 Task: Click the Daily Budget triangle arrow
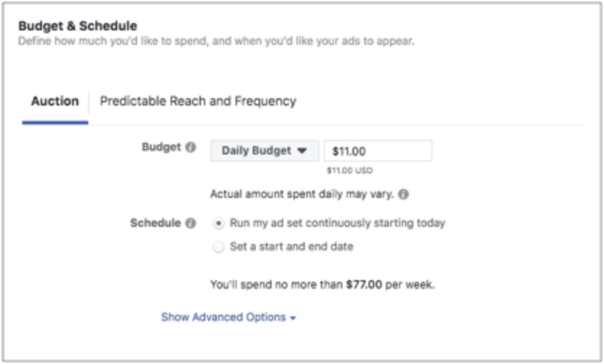[302, 151]
